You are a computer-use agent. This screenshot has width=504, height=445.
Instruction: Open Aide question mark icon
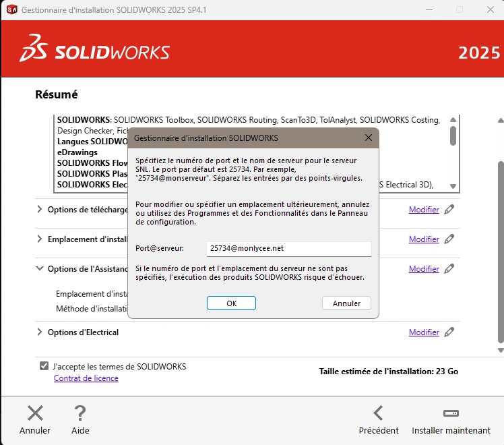[x=80, y=413]
